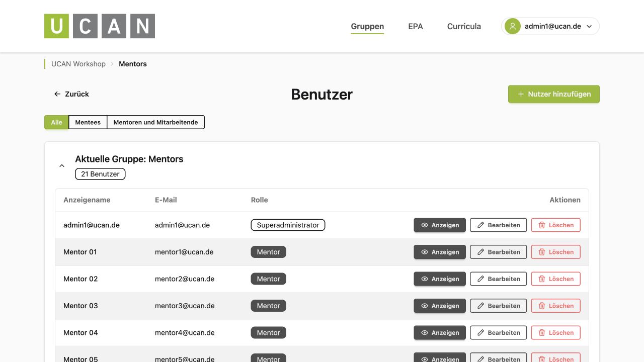Edit the admin1@ucan.de user
644x362 pixels.
click(x=499, y=225)
